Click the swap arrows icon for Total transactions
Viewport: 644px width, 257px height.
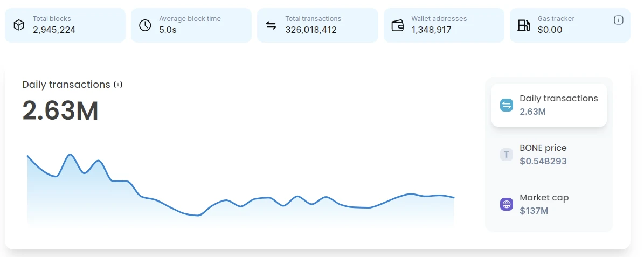pos(271,25)
